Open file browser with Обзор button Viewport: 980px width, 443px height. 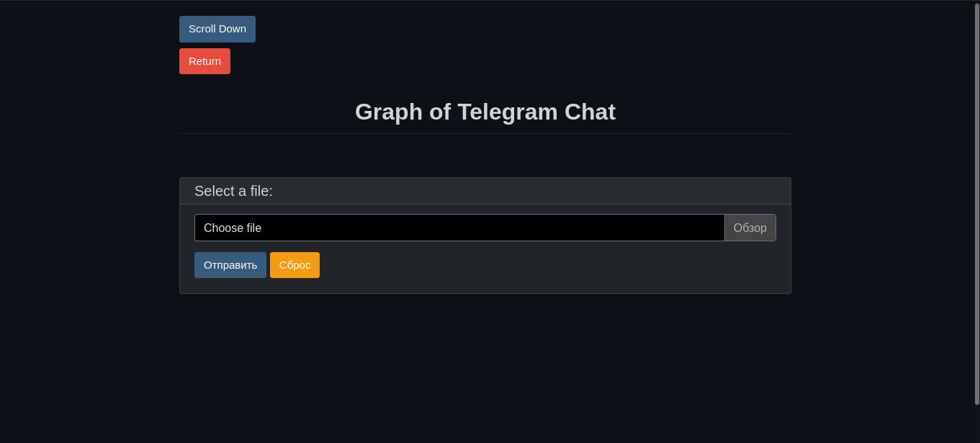coord(750,228)
